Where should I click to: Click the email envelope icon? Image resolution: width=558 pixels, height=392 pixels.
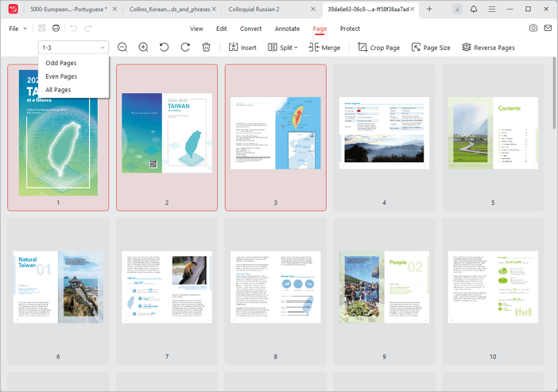point(548,29)
